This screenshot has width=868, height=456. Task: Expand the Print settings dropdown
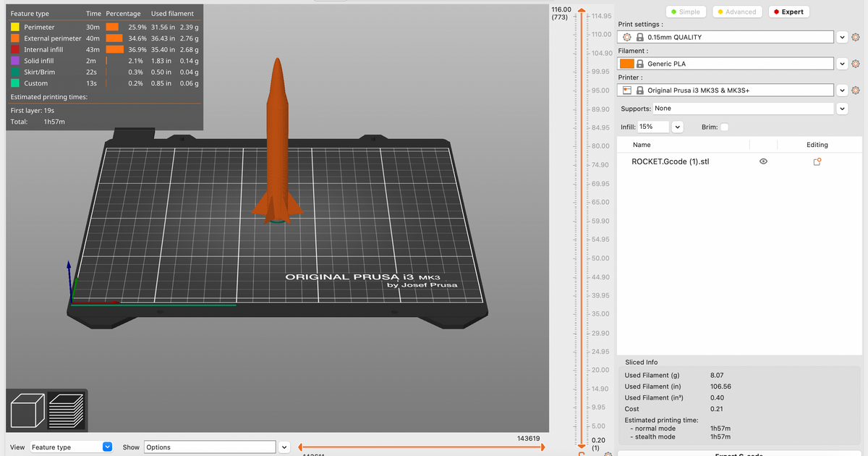pos(842,36)
